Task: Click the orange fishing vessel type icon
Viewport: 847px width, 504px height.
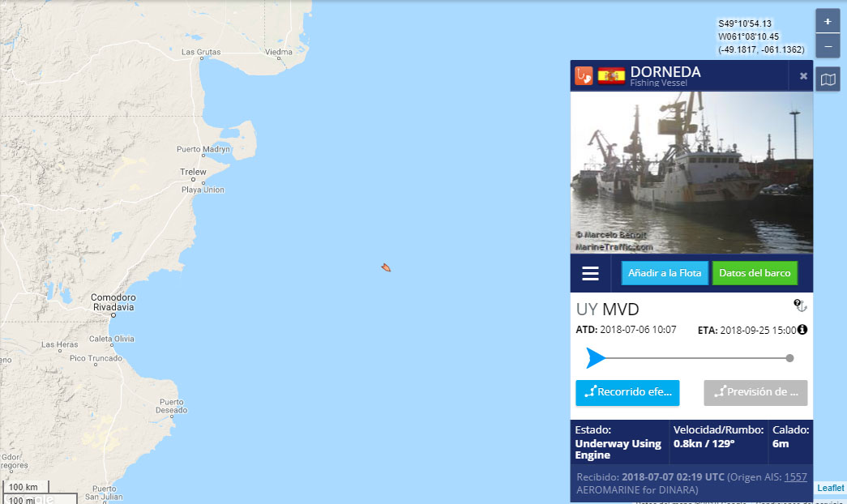Action: 584,75
